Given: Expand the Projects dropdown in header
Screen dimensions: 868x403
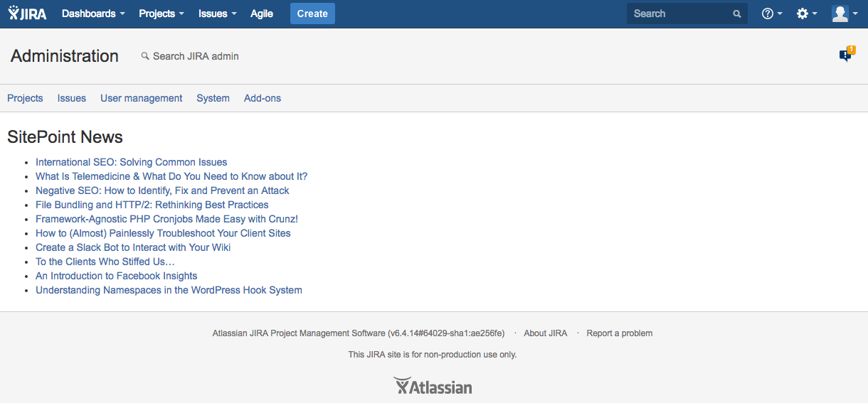Looking at the screenshot, I should click(x=162, y=14).
